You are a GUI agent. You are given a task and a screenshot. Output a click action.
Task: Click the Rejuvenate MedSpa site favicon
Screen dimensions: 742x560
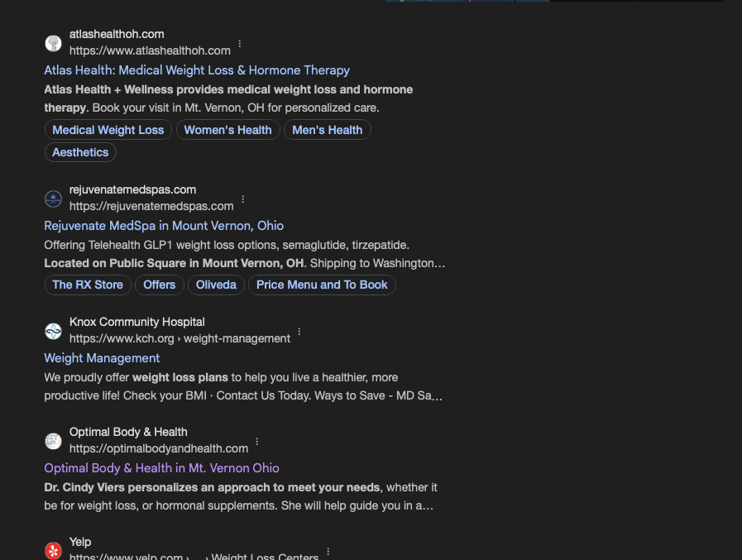(53, 199)
